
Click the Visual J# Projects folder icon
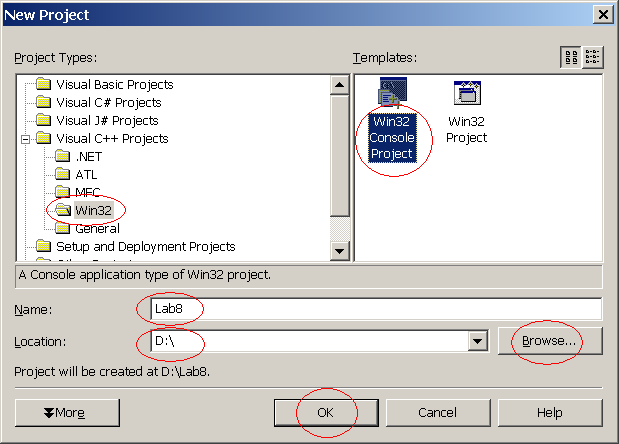tap(43, 120)
